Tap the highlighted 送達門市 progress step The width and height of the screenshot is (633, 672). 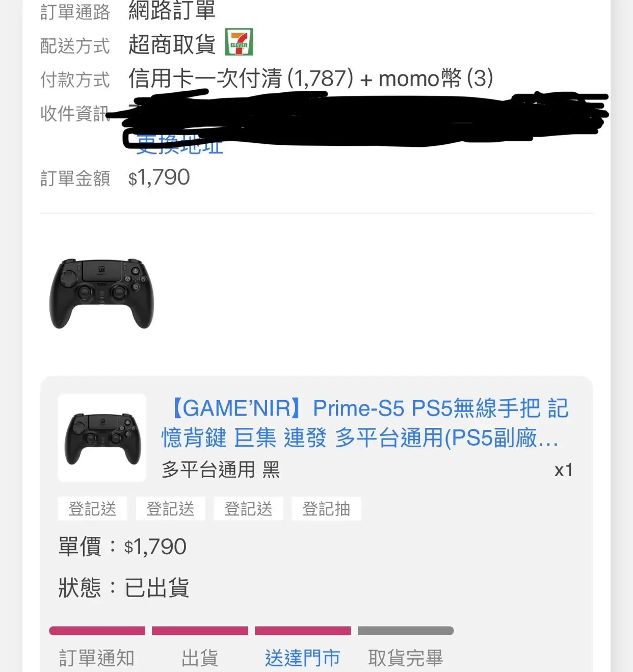pos(303,658)
